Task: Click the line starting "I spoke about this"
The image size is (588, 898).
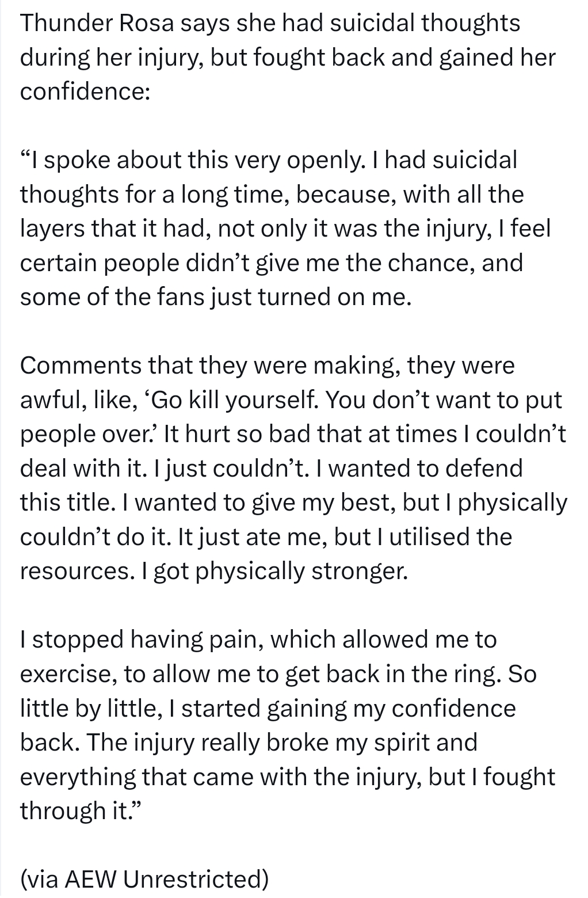Action: coord(268,161)
